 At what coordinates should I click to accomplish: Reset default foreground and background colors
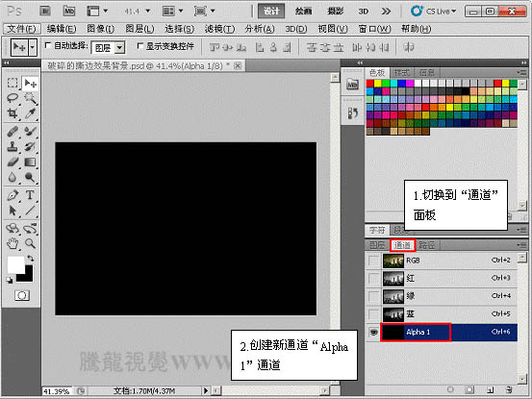tap(10, 280)
